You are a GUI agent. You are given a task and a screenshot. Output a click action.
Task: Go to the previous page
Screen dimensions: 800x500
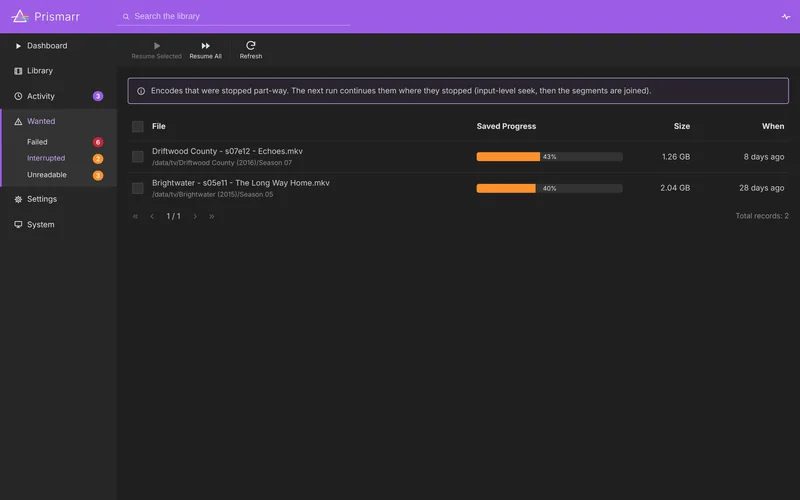152,216
